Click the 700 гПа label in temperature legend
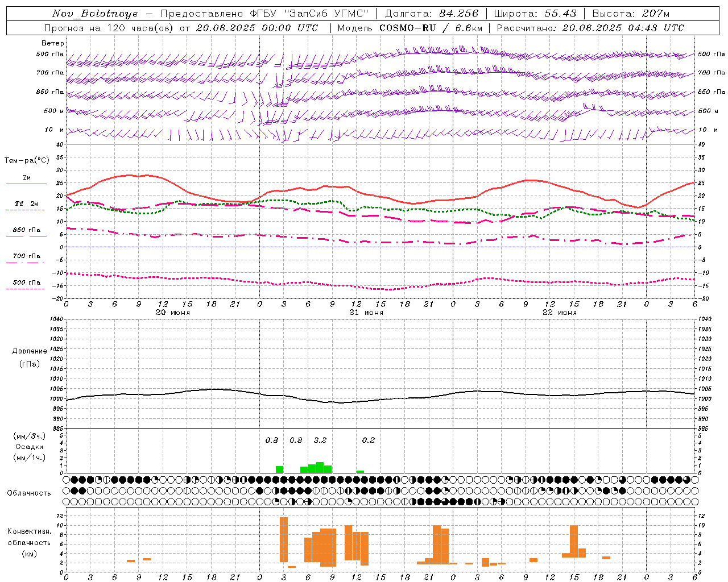Image resolution: width=728 pixels, height=582 pixels. click(27, 256)
